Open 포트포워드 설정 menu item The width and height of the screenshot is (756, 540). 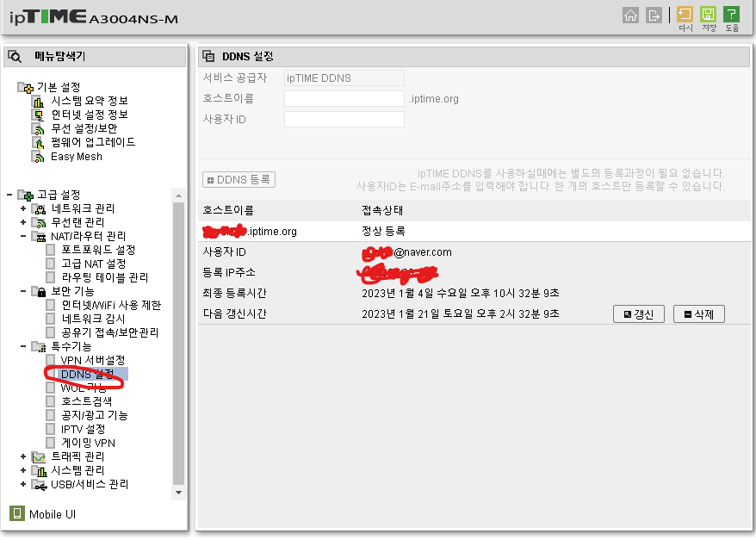tap(98, 250)
